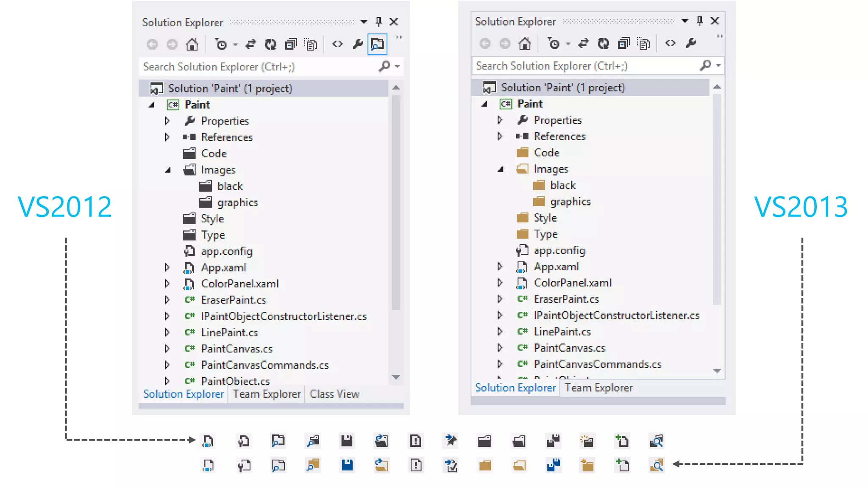
Task: Click Back arrow in VS2012 Solution Explorer toolbar
Action: (x=152, y=44)
